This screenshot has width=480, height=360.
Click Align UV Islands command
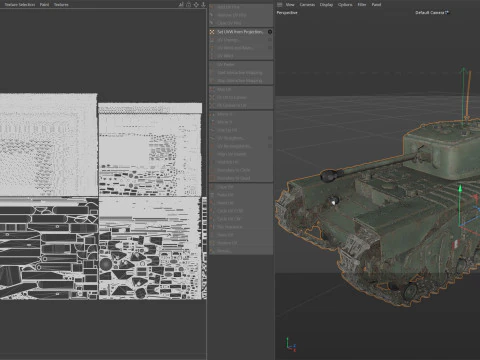coord(240,154)
